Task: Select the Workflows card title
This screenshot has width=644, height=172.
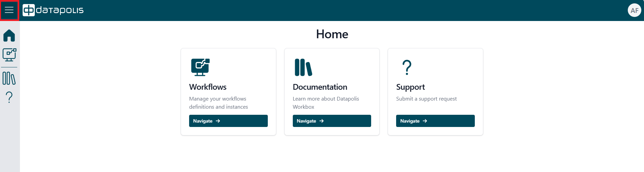Action: click(x=208, y=87)
